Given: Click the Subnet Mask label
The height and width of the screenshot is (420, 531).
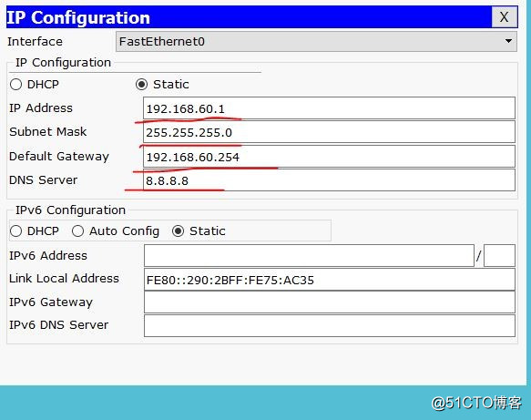Looking at the screenshot, I should [47, 132].
